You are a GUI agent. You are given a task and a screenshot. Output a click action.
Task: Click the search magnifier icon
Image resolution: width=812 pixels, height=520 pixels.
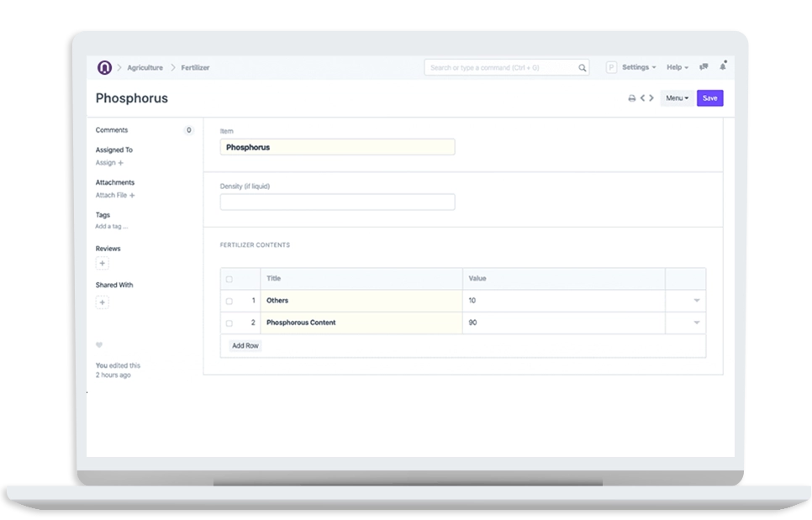pos(582,68)
